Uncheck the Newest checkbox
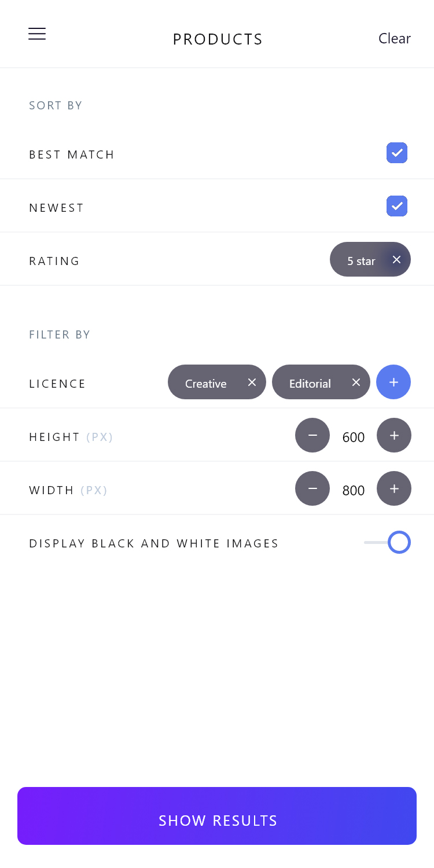Viewport: 434px width, 868px height. pos(397,206)
